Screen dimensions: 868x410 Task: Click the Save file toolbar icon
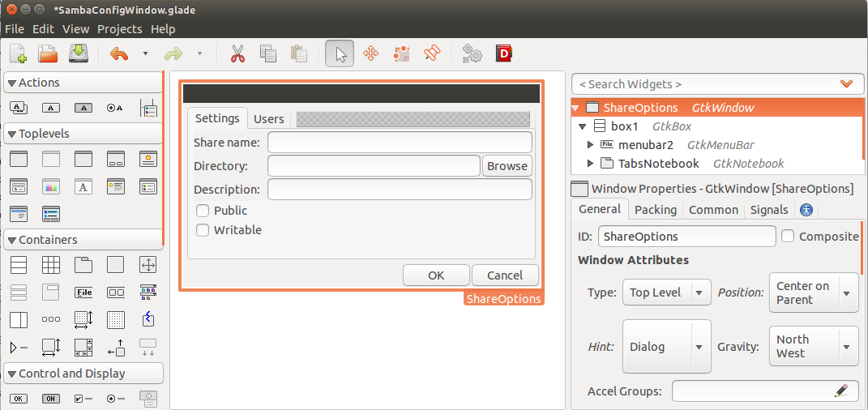[x=78, y=53]
